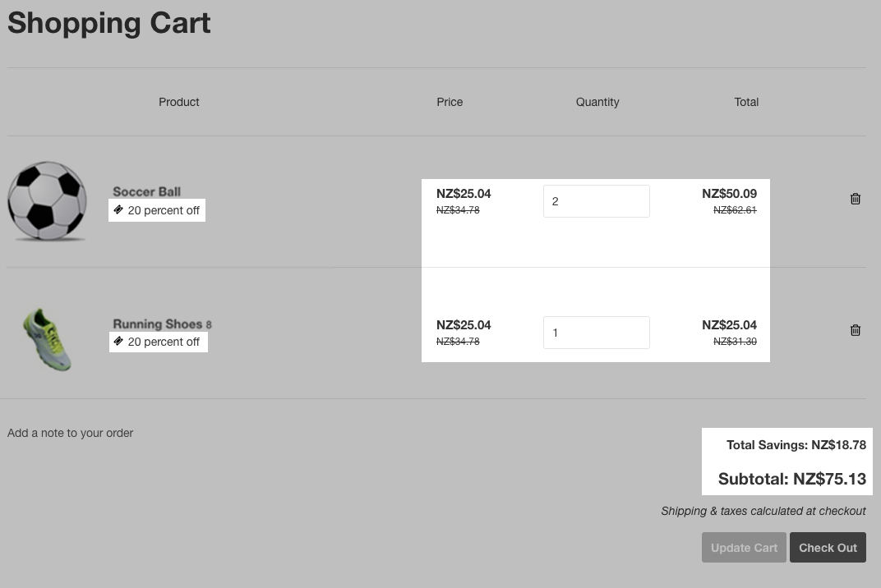Proceed with the Check Out button
This screenshot has height=588, width=881.
tap(828, 548)
